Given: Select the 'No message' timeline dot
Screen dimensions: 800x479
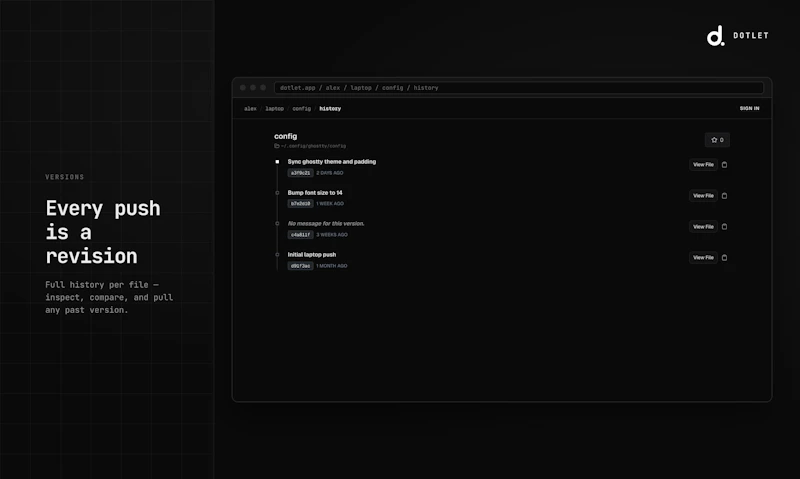Looking at the screenshot, I should click(x=277, y=223).
